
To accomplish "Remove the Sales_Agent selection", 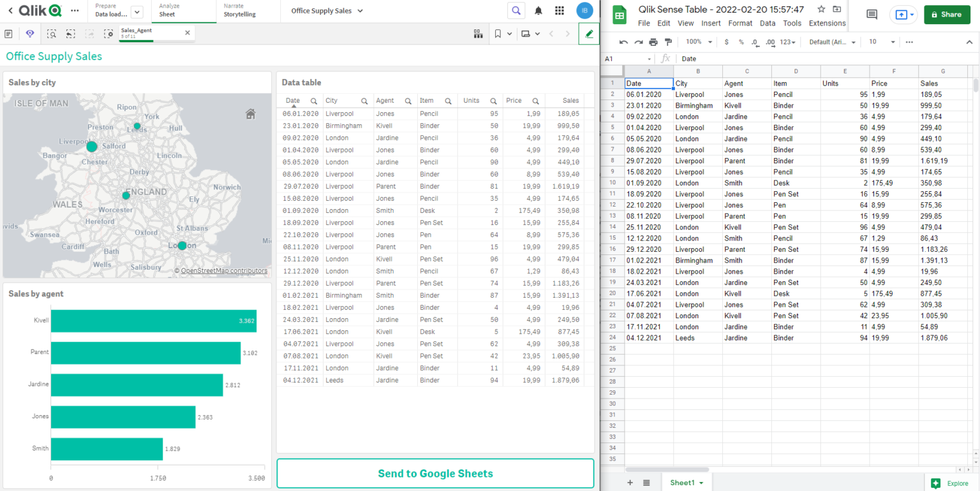I will pyautogui.click(x=187, y=33).
